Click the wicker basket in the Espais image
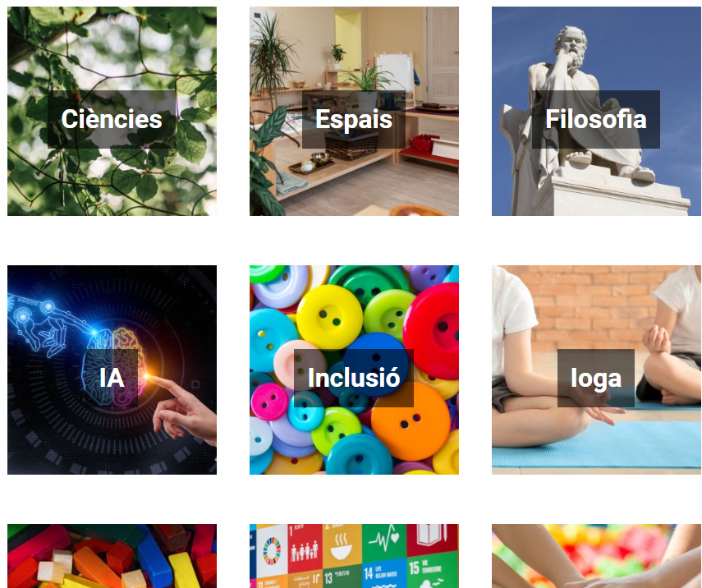This screenshot has width=702, height=588. [351, 145]
